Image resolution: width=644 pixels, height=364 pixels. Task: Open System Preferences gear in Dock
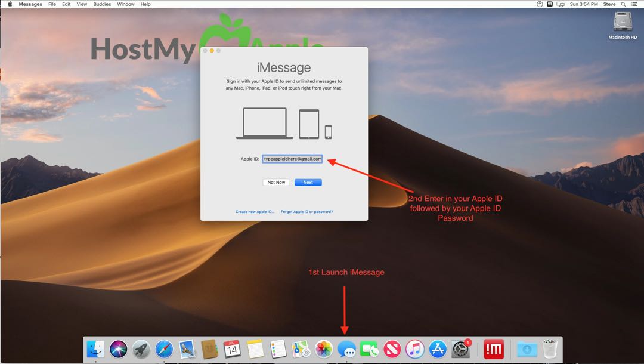(461, 350)
